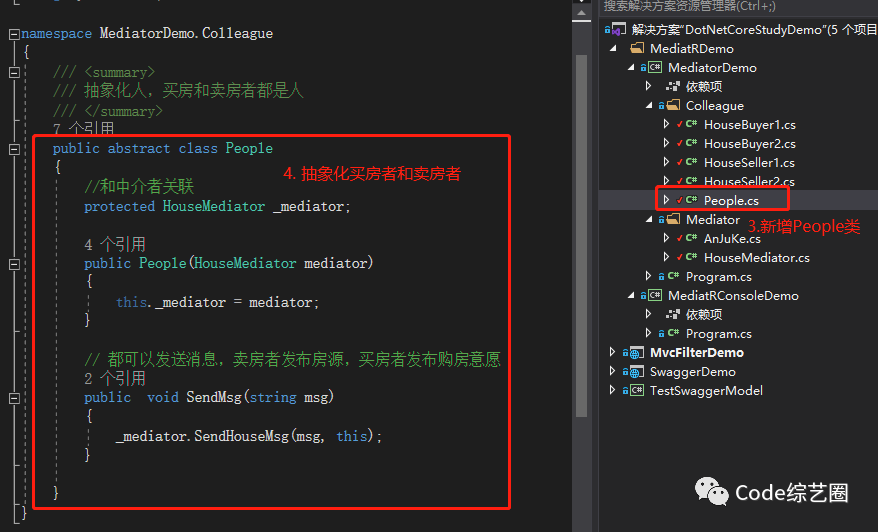Expand the TestSwaggerModel project
Screen dimensions: 878x532
[x=613, y=390]
